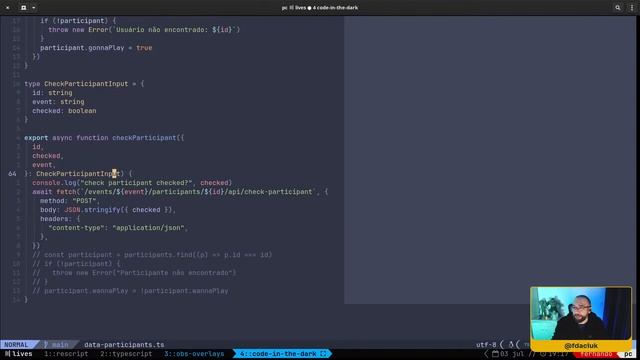The width and height of the screenshot is (640, 360).
Task: Expand the new-tab dropdown arrow in the title bar
Action: coord(33,7)
